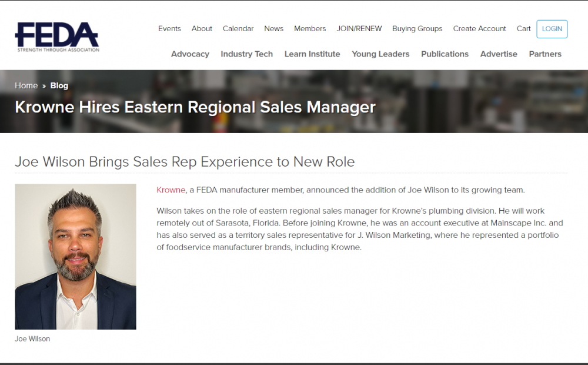Select the Advertise menu item

click(x=499, y=54)
